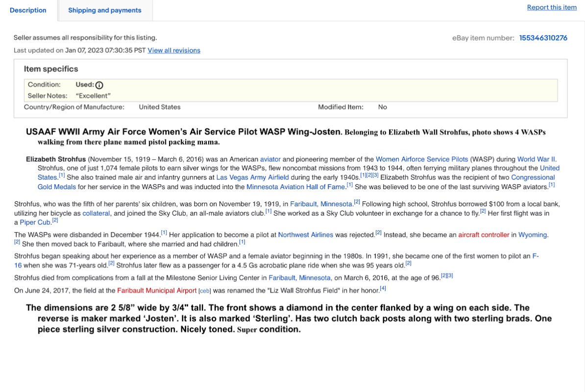Click the info icon next to Used
The height and width of the screenshot is (392, 585).
point(99,85)
